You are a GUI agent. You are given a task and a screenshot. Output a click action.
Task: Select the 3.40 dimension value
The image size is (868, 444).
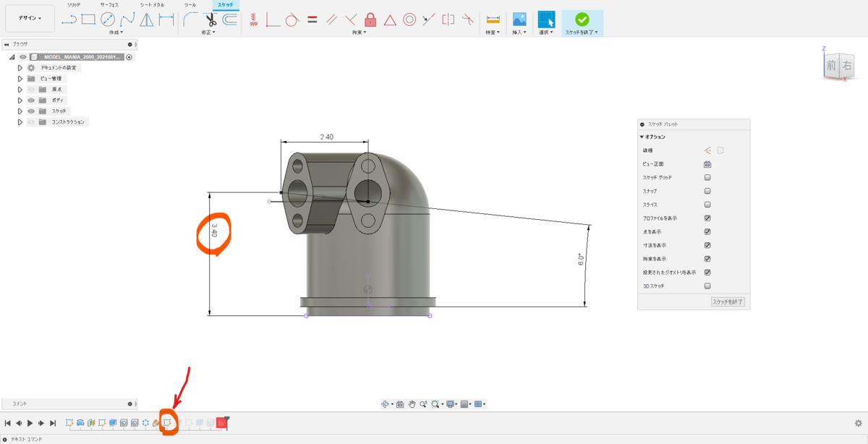214,230
